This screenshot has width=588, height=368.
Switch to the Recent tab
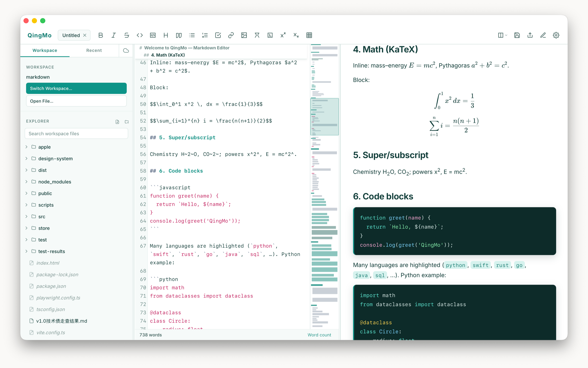point(94,50)
